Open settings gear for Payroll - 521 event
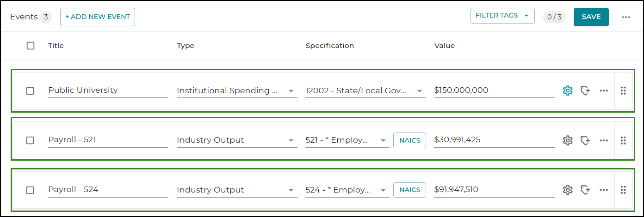This screenshot has width=644, height=217. point(568,140)
